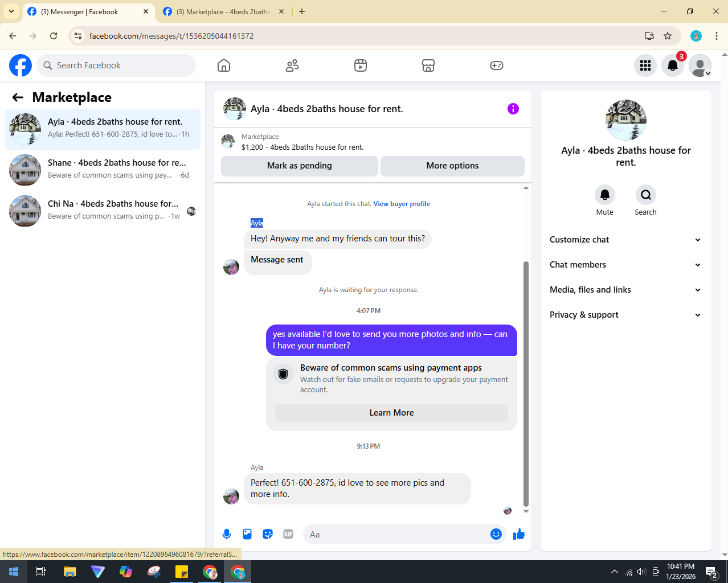
Task: Click chat scrollbar thumb
Action: 526,384
